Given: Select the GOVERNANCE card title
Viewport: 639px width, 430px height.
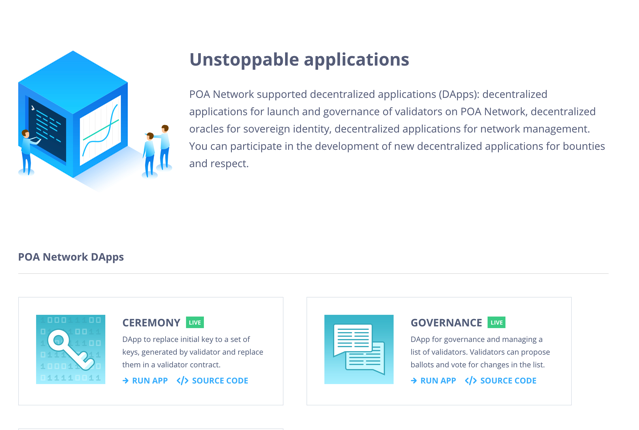Looking at the screenshot, I should (x=446, y=323).
